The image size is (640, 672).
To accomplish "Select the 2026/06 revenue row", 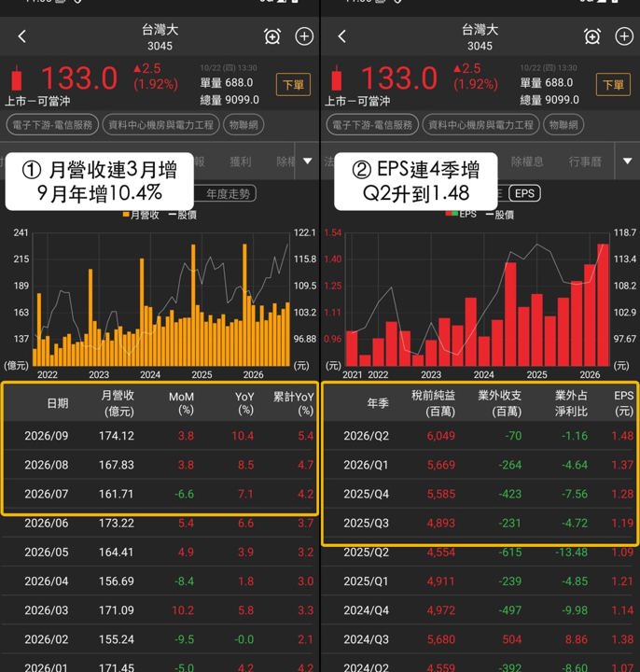I will click(x=160, y=523).
